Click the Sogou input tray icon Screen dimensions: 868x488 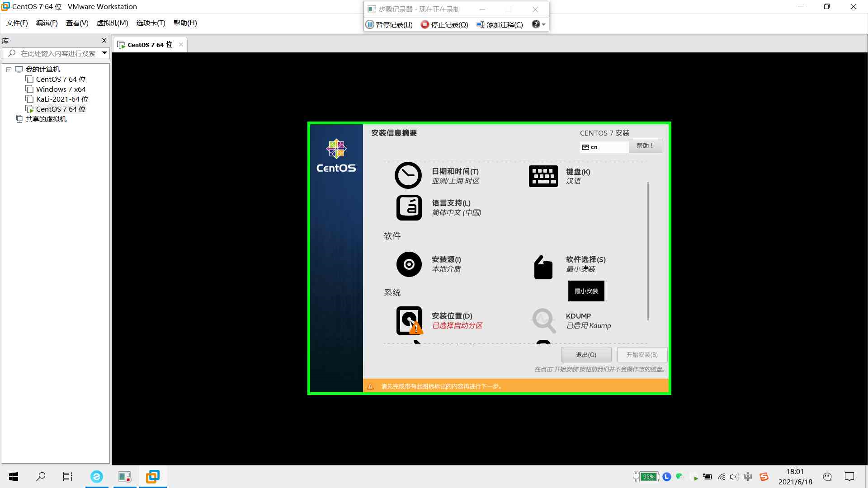tap(764, 477)
